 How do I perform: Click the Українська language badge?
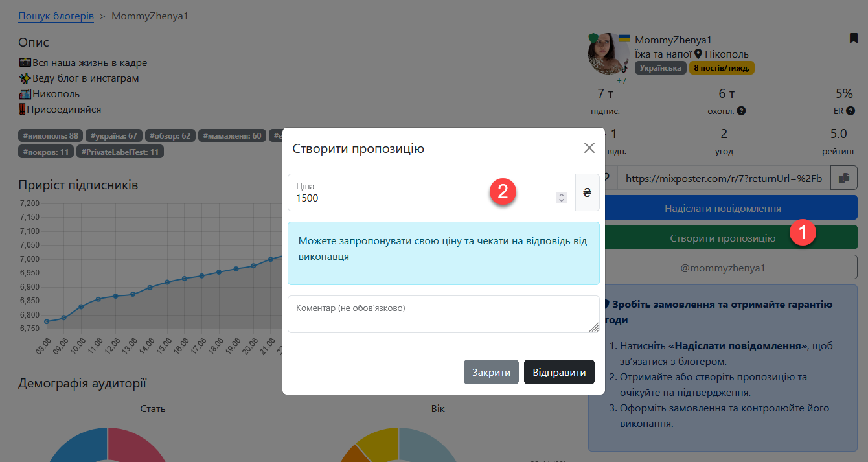coord(660,68)
